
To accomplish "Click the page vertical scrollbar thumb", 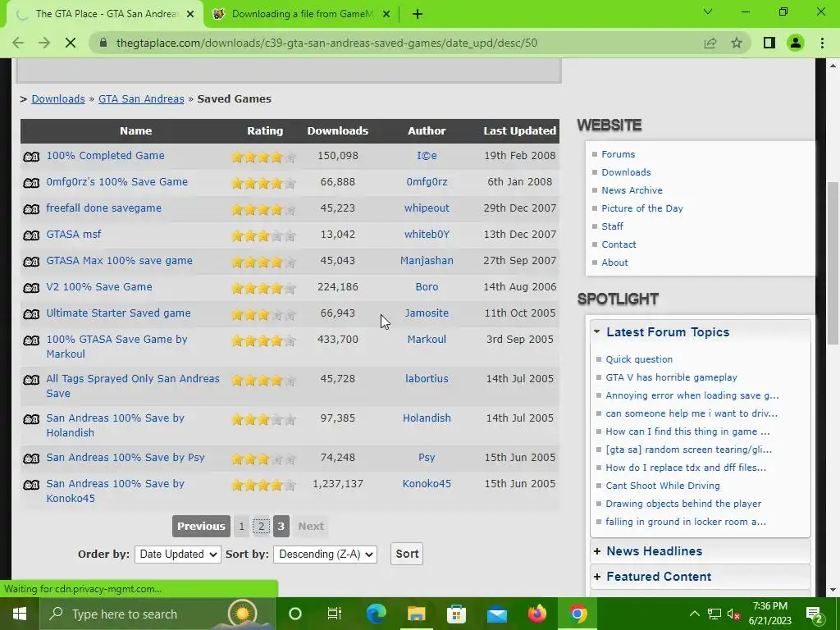I will [x=833, y=262].
